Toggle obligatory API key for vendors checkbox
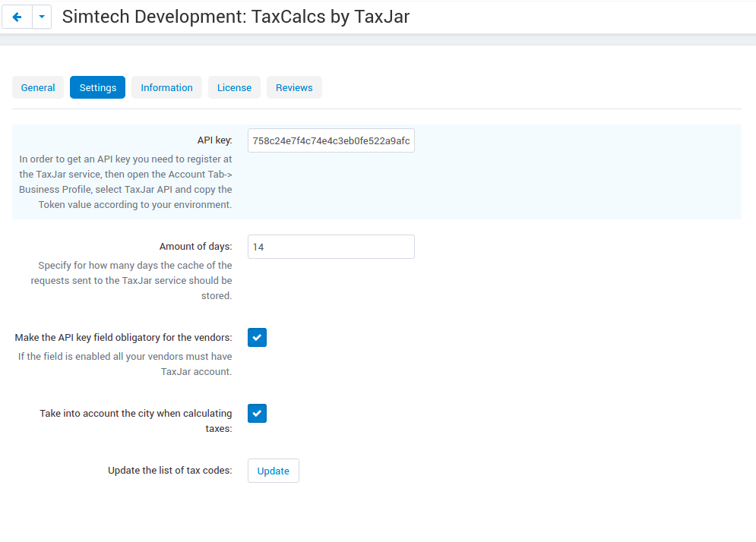This screenshot has width=756, height=542. click(257, 337)
